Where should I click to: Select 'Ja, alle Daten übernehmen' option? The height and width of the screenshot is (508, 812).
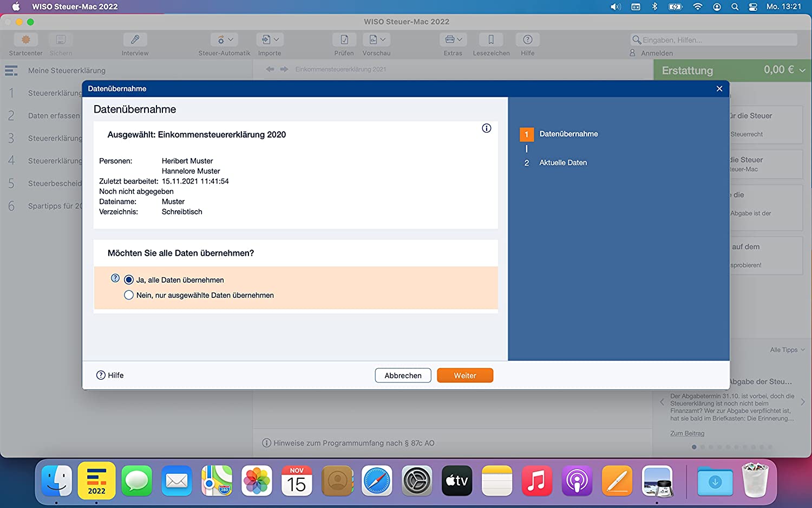pyautogui.click(x=129, y=280)
